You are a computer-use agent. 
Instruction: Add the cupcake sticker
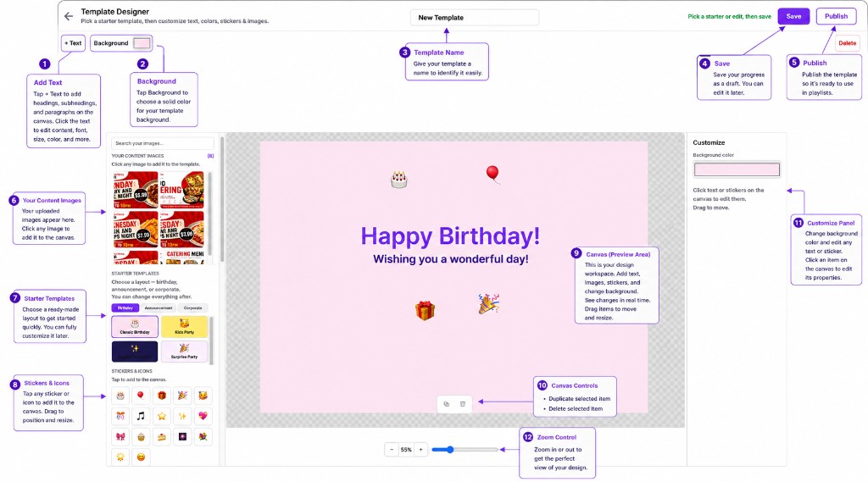tap(141, 436)
